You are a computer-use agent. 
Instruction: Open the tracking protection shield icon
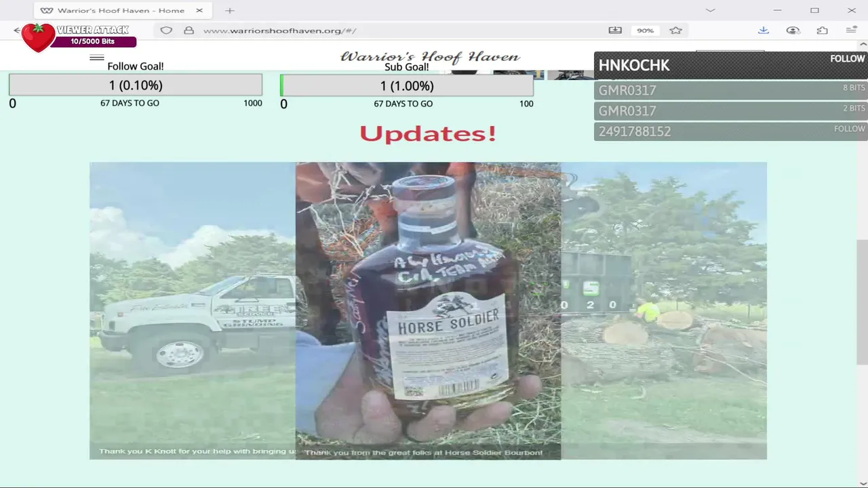[166, 30]
